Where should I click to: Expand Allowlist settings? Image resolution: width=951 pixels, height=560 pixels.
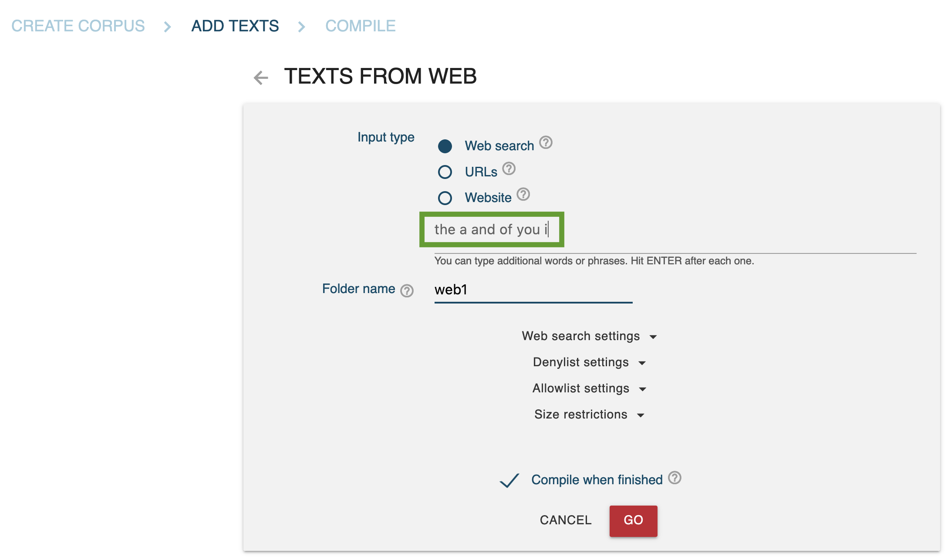pos(589,388)
